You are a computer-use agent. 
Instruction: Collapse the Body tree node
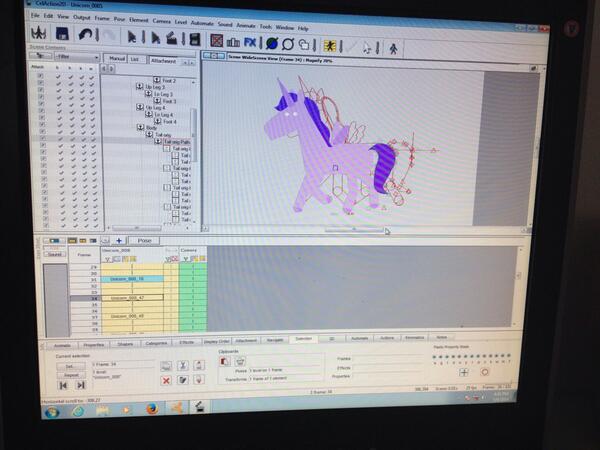click(x=140, y=127)
